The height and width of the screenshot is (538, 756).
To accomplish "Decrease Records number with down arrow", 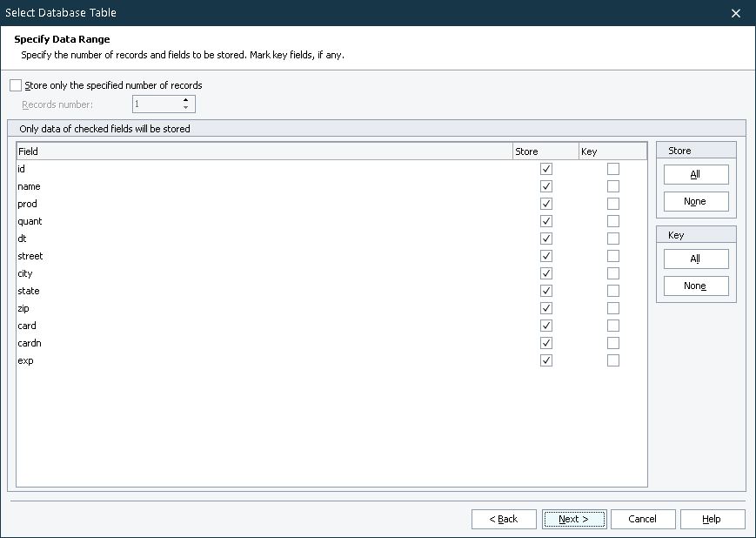I will (185, 108).
